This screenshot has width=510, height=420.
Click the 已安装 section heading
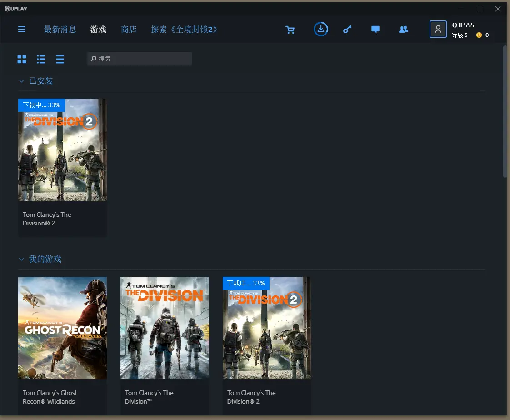[41, 80]
